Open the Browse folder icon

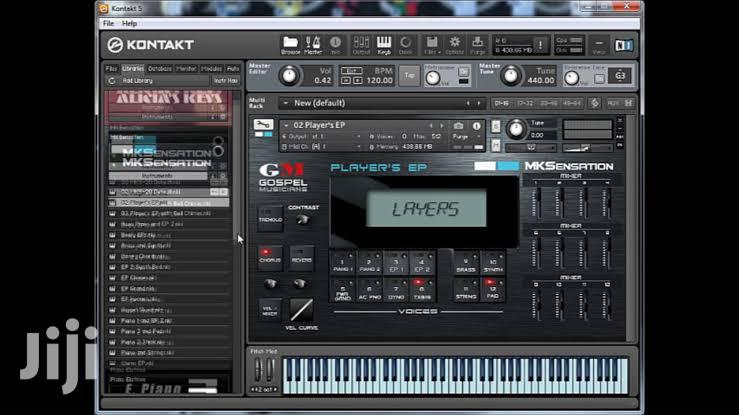tap(290, 45)
